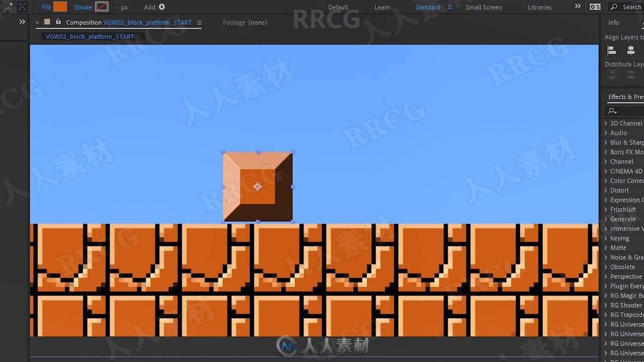The image size is (644, 362).
Task: Toggle the composition viewer lock icon
Action: (58, 22)
